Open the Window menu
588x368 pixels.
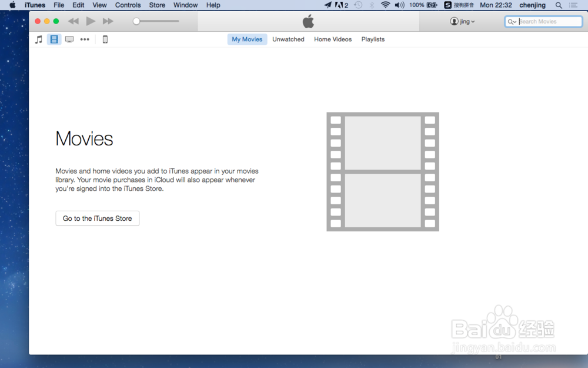pos(186,5)
